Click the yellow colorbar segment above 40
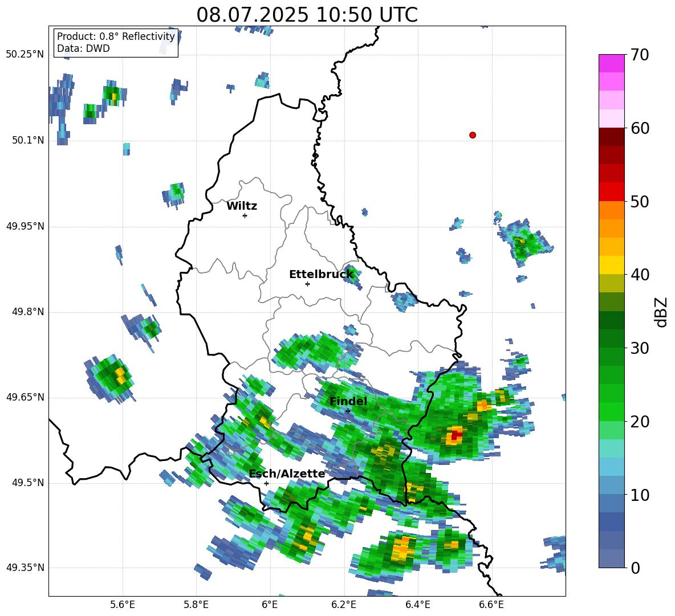The width and height of the screenshot is (675, 616). click(611, 266)
